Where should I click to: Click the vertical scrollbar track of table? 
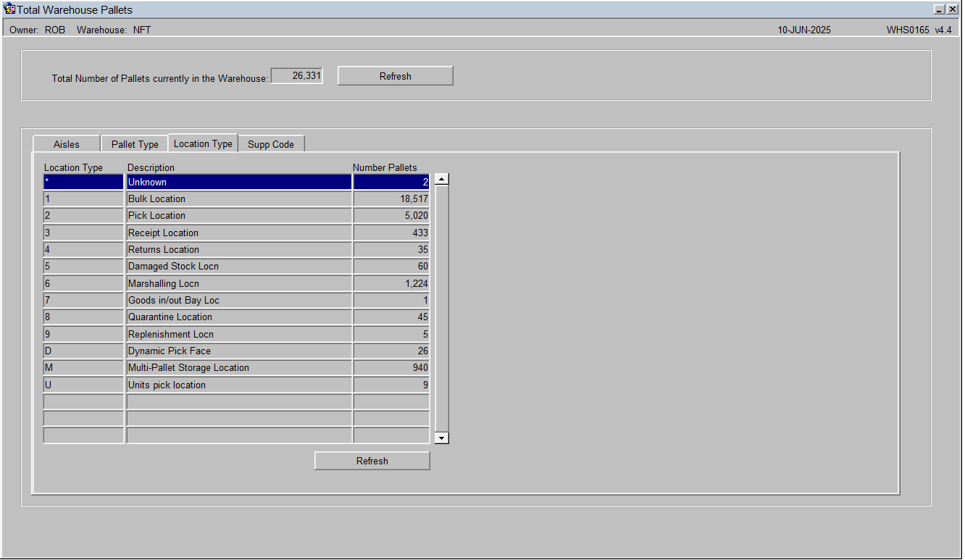[x=441, y=309]
